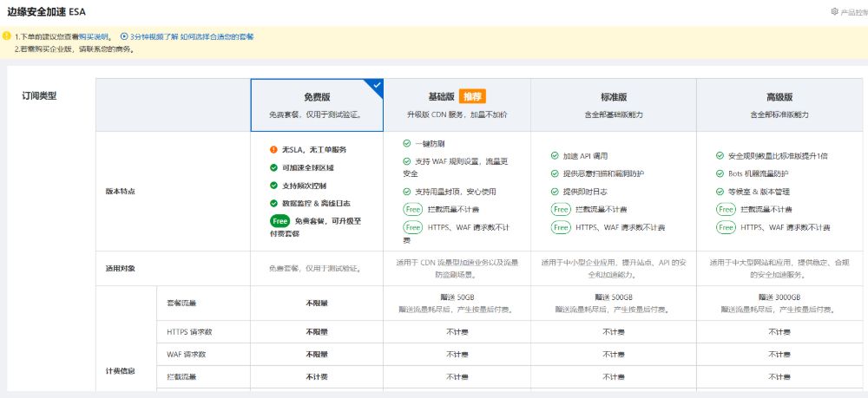Screen dimensions: 868x398
Task: Click the green check icon beside 可加速全球区域
Action: point(273,167)
